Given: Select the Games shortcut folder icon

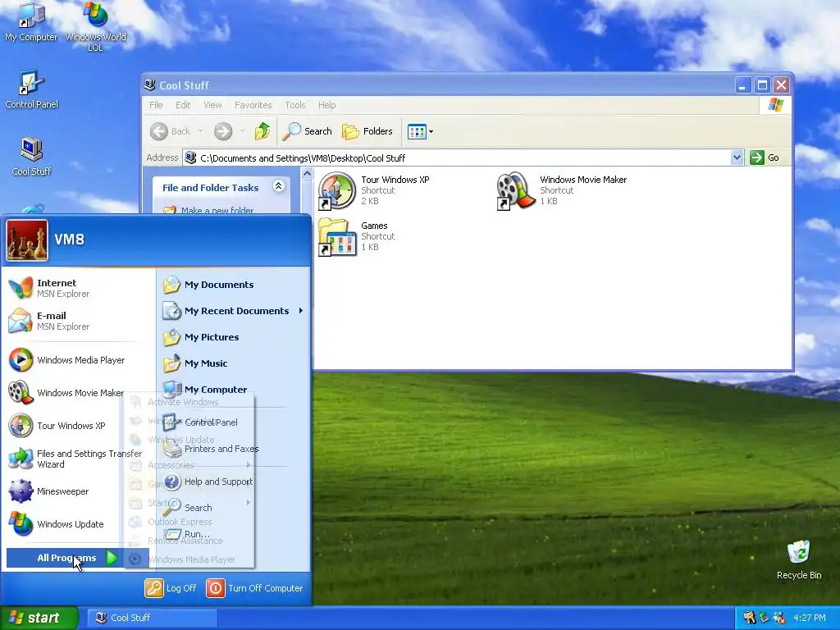Looking at the screenshot, I should [x=356, y=236].
